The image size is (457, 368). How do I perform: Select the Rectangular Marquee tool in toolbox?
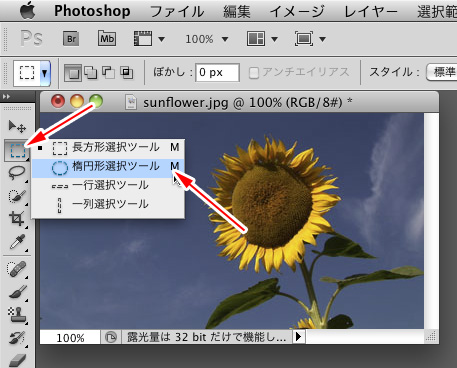pos(17,151)
